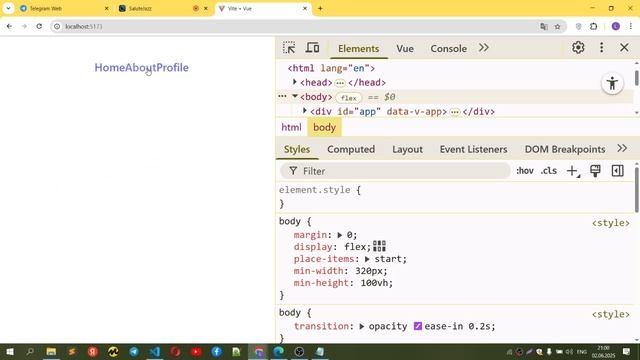The image size is (640, 360).
Task: Open Telegram from the taskbar
Action: (134, 351)
